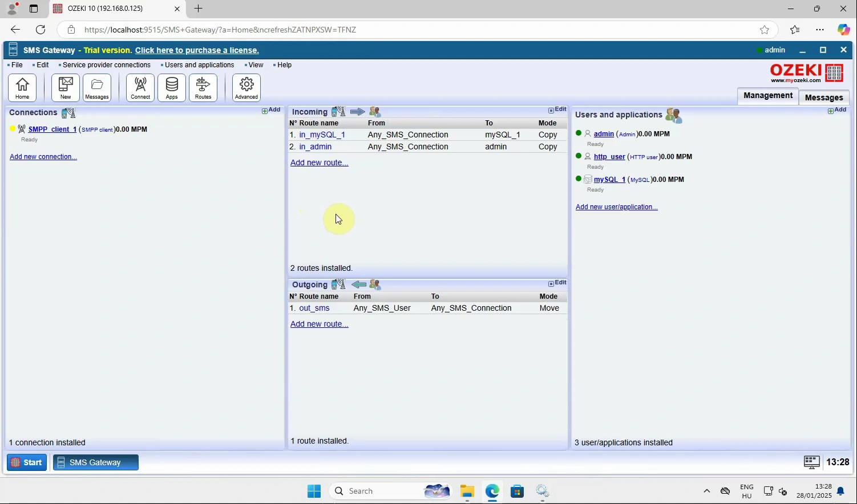Open Service provider connections menu
Image resolution: width=857 pixels, height=504 pixels.
[x=107, y=65]
